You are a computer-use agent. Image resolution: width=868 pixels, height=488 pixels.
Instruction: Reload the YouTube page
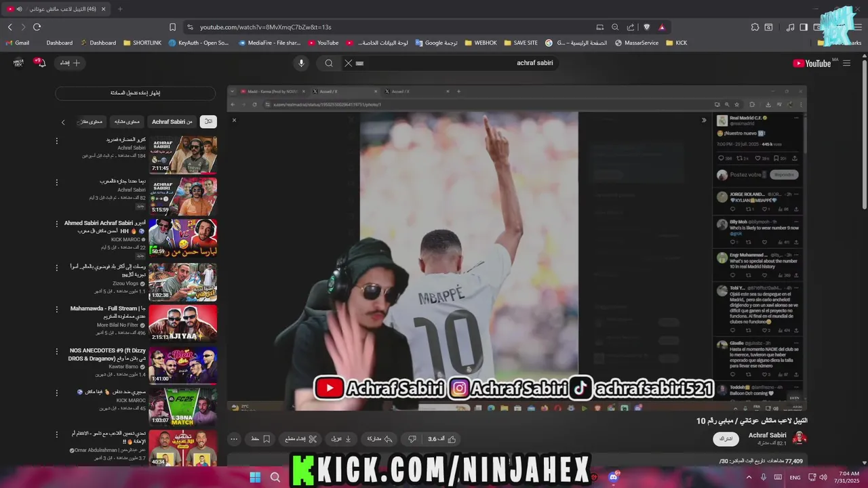click(37, 27)
